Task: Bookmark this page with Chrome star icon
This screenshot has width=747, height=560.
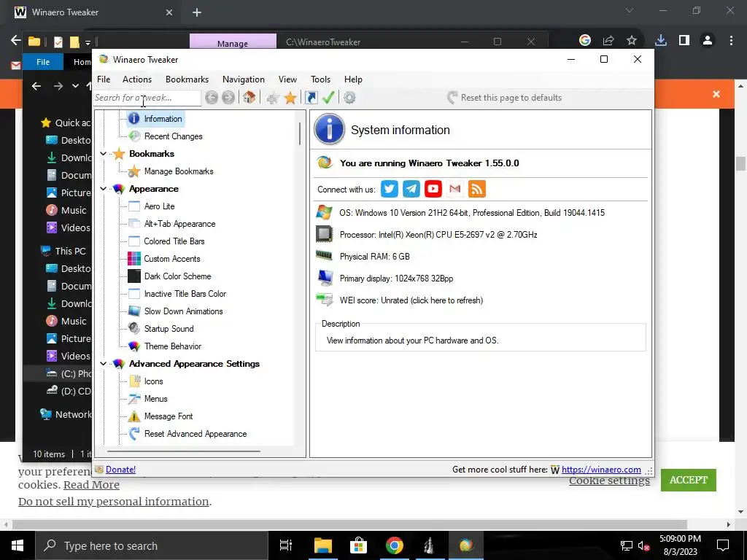Action: coord(632,41)
